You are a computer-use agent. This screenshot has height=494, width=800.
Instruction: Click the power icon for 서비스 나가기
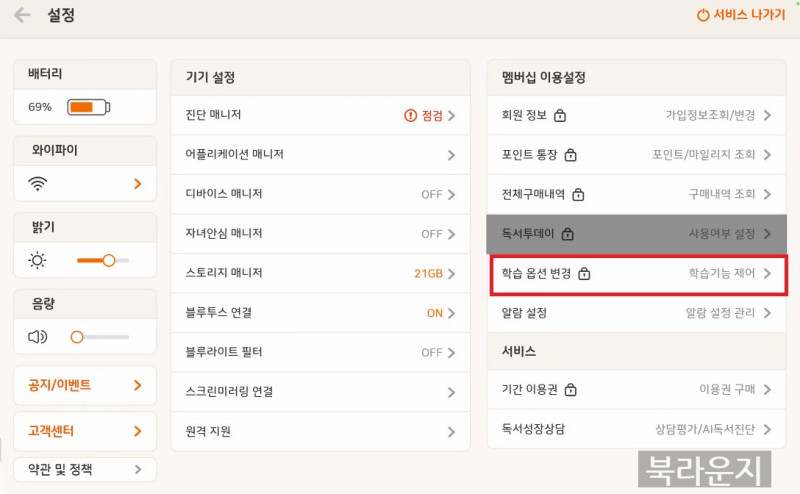pos(702,16)
